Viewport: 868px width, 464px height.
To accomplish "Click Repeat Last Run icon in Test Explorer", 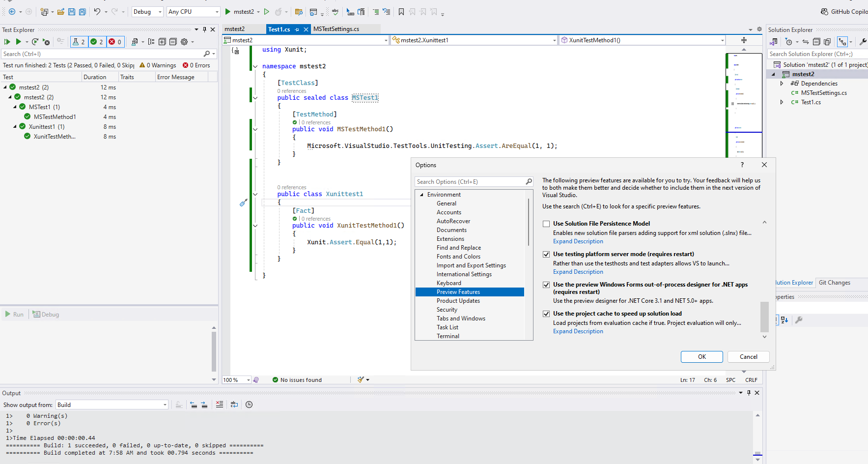I will pyautogui.click(x=35, y=42).
